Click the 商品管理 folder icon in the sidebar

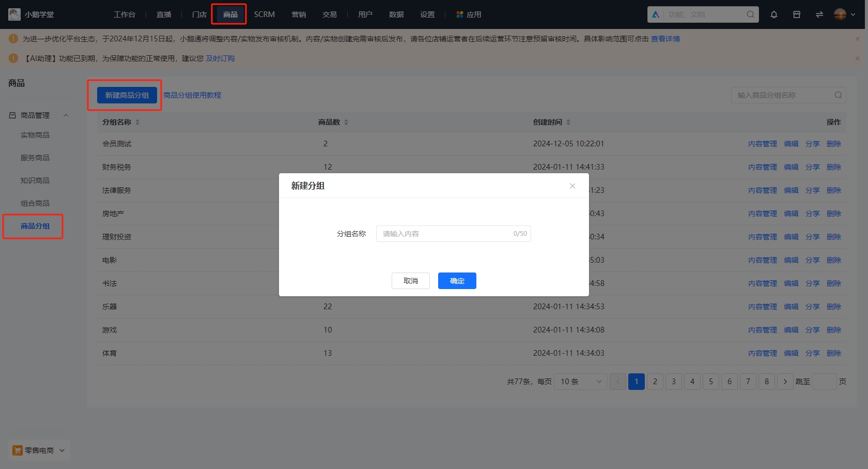pos(11,115)
